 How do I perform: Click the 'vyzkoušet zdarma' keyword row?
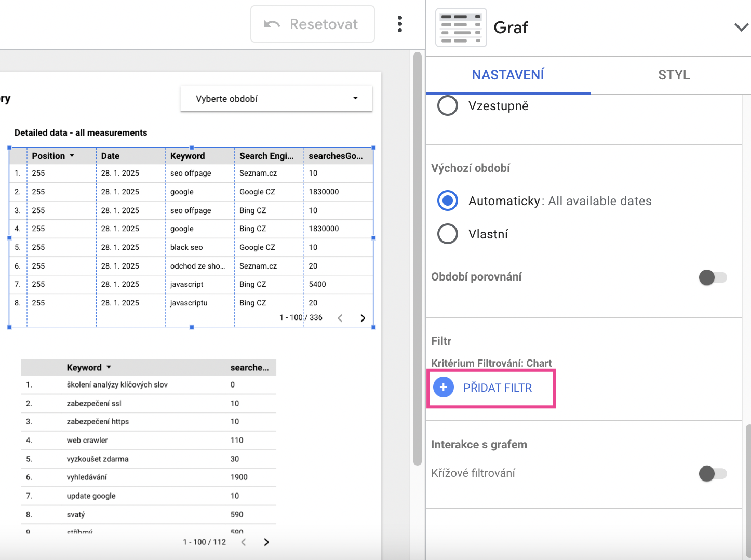coord(149,459)
